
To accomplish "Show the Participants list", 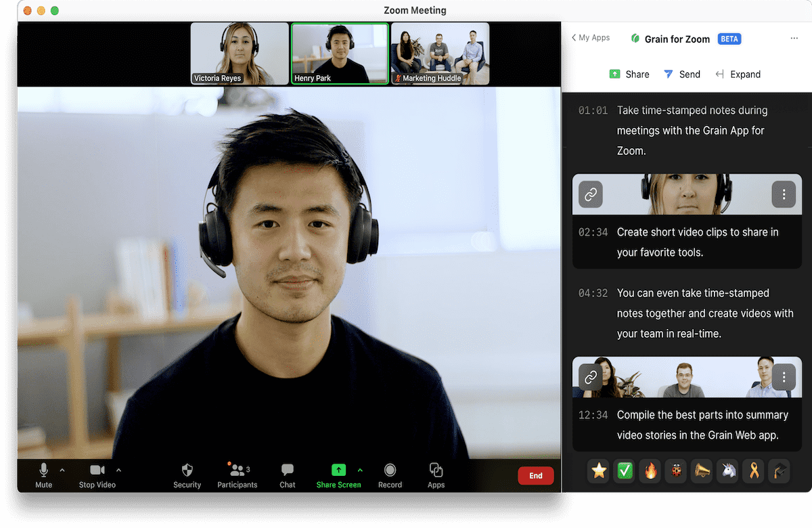I will 238,475.
